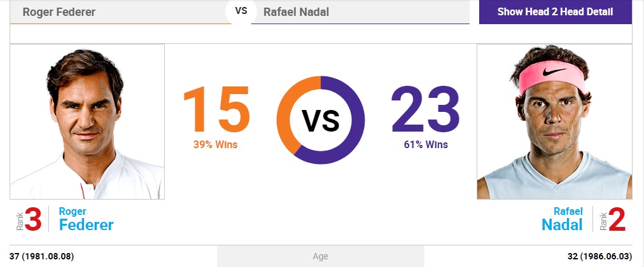Select the Rafael Nadal player input field

[x=360, y=12]
